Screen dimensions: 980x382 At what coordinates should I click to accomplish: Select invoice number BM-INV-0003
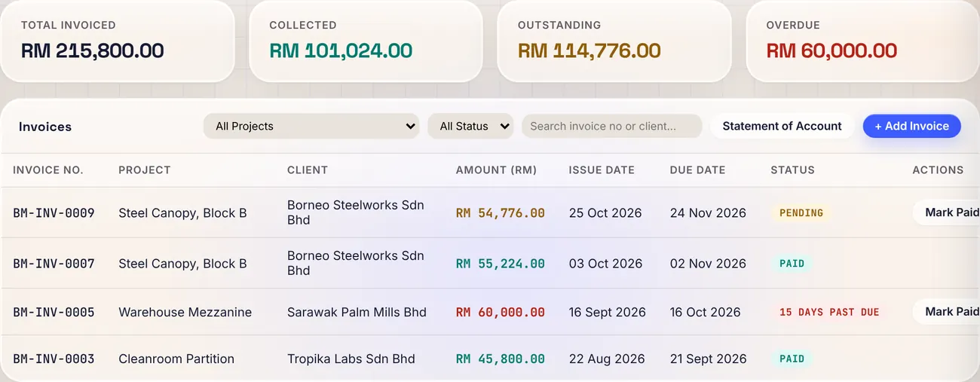click(54, 359)
